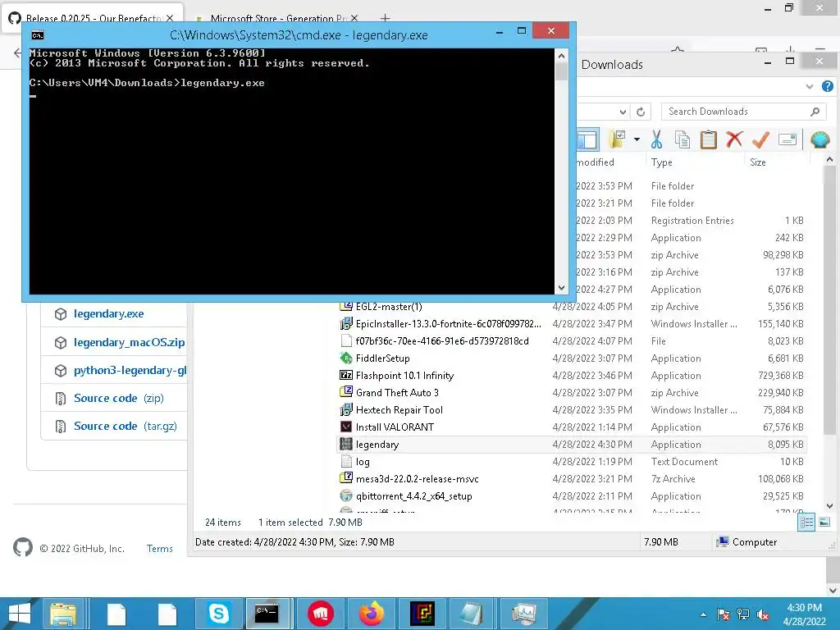
Task: Open Firefox from the taskbar
Action: click(x=372, y=614)
